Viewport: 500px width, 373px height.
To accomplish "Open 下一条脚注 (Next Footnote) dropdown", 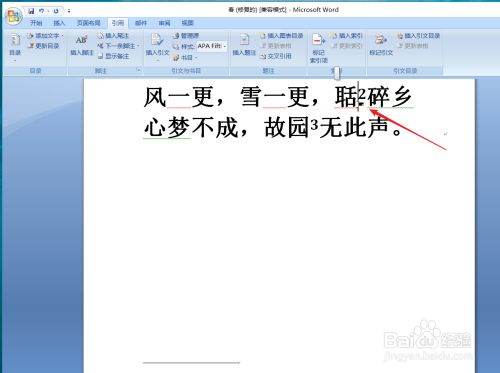I will pyautogui.click(x=118, y=46).
